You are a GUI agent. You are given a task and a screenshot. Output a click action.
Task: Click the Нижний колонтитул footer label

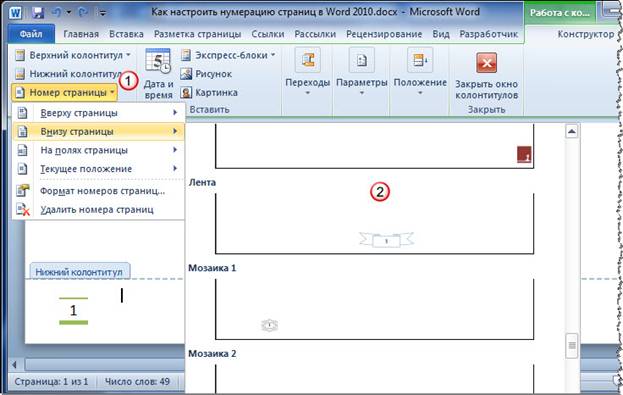(79, 272)
